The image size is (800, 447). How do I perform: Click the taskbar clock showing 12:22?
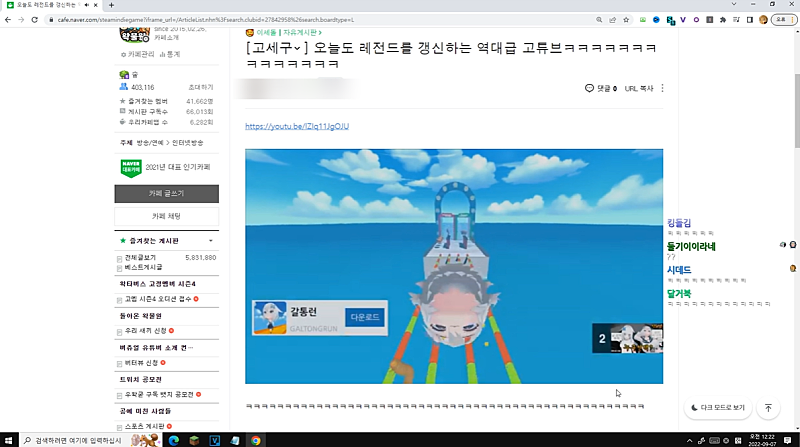(762, 440)
